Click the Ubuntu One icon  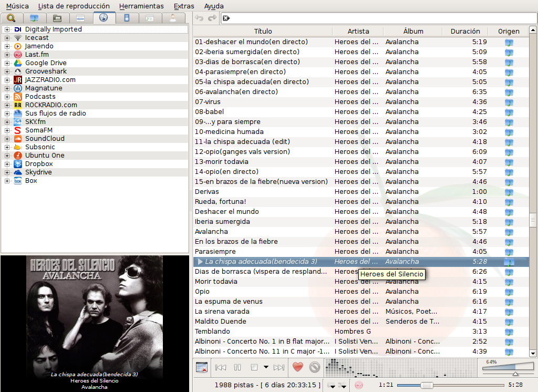coord(18,156)
